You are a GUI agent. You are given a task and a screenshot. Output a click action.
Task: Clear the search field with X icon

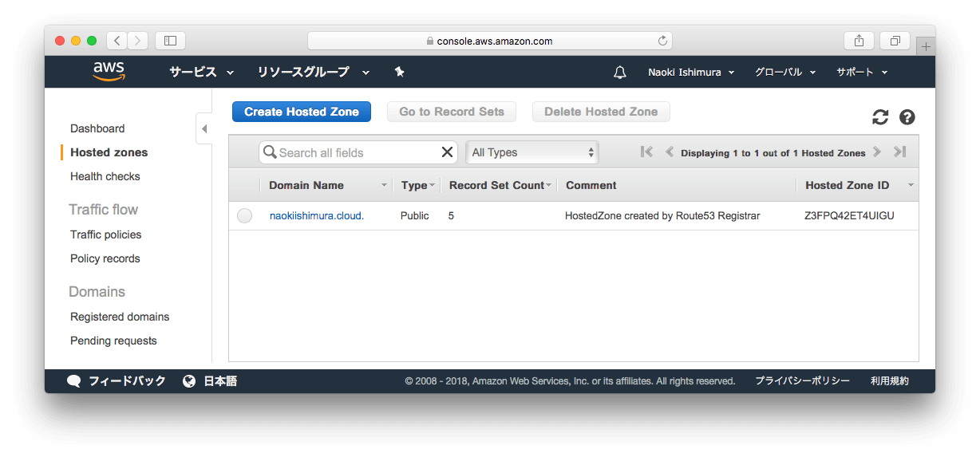[447, 152]
